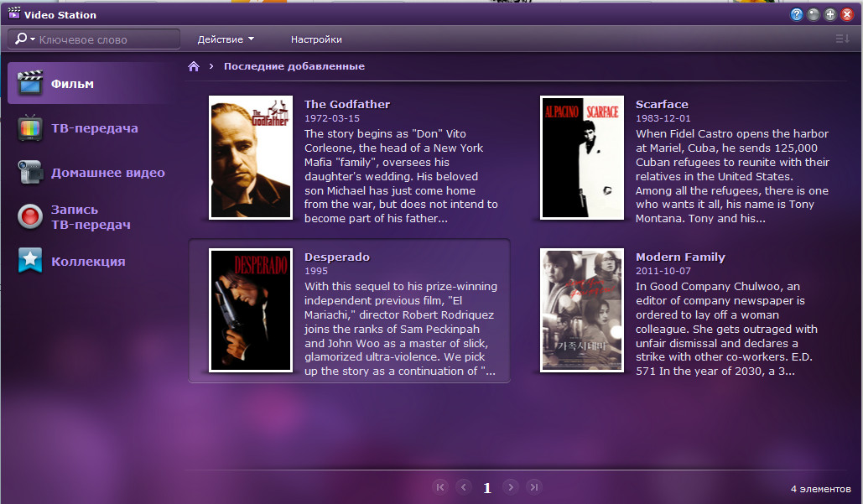863x504 pixels.
Task: Click the Desperado poster thumbnail
Action: (x=251, y=310)
